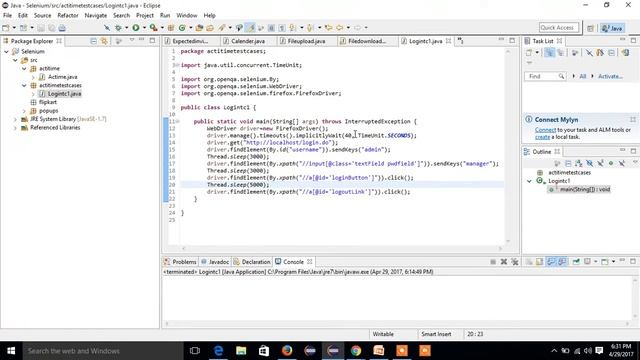Click Back navigation arrow in toolbar
This screenshot has width=640, height=360.
(340, 28)
